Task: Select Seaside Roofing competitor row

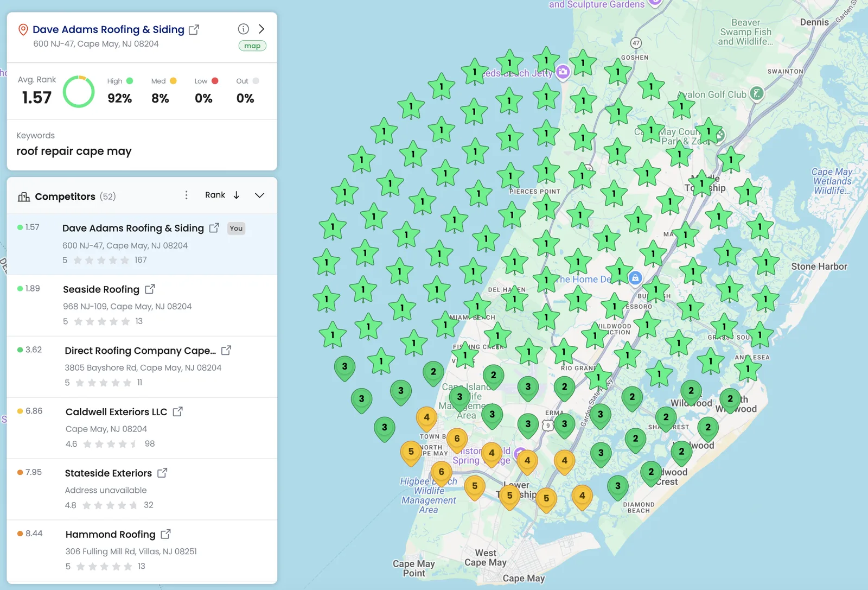Action: 142,306
